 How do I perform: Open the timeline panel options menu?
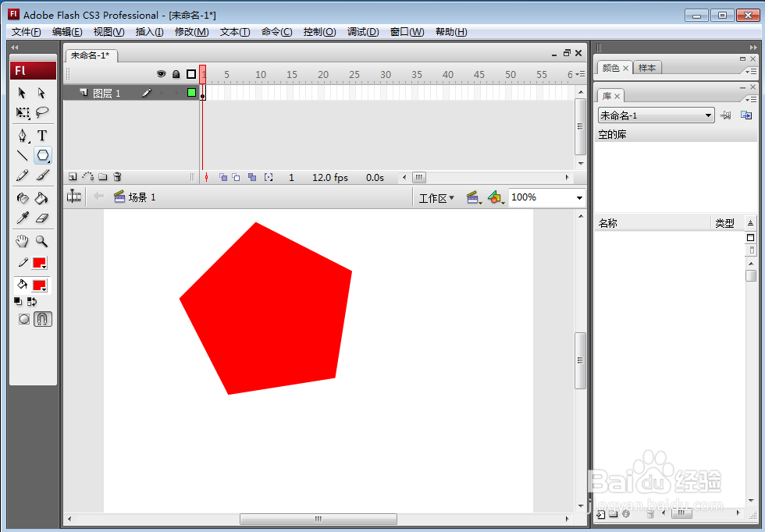[580, 74]
